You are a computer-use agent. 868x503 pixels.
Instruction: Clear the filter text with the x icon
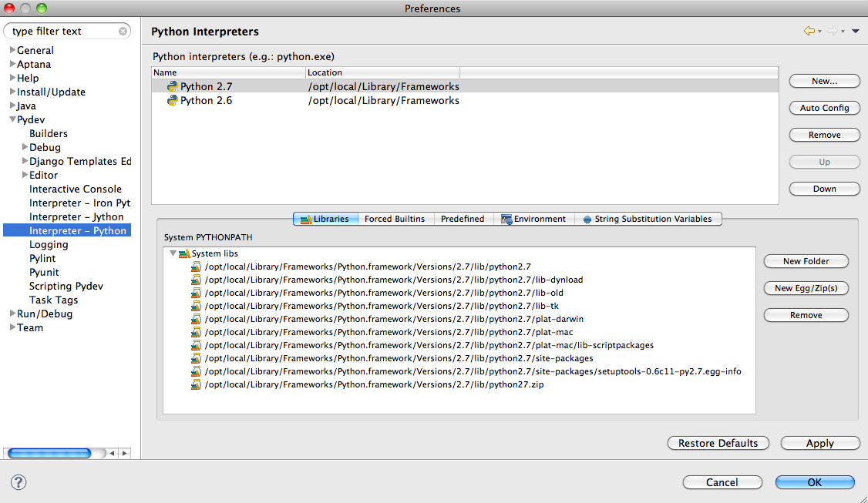click(x=123, y=31)
